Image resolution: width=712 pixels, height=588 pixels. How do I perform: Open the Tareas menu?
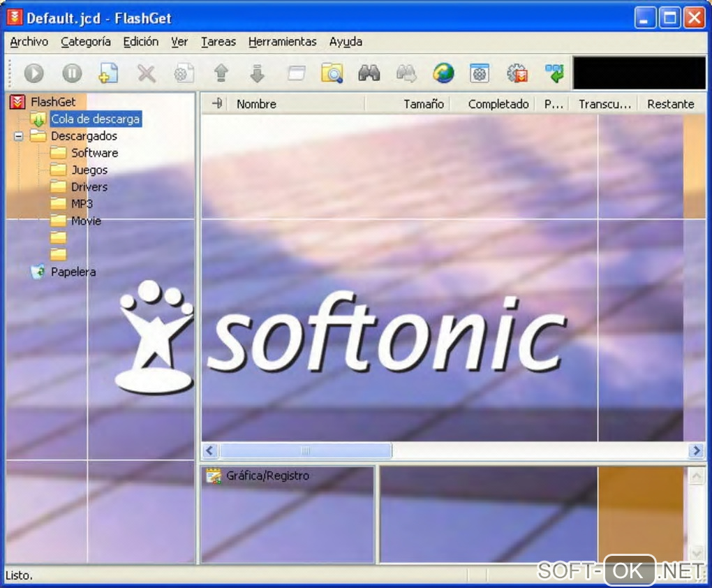tap(218, 42)
